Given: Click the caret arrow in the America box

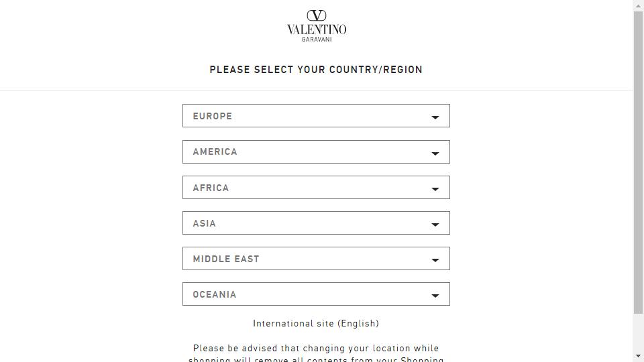Looking at the screenshot, I should coord(435,154).
